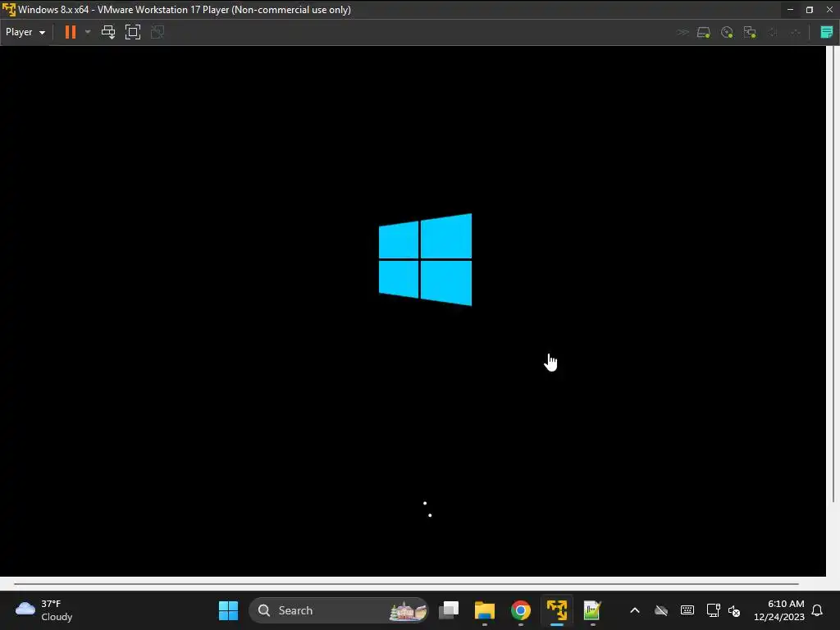The height and width of the screenshot is (630, 840).
Task: Open Task View from the taskbar
Action: tap(449, 610)
